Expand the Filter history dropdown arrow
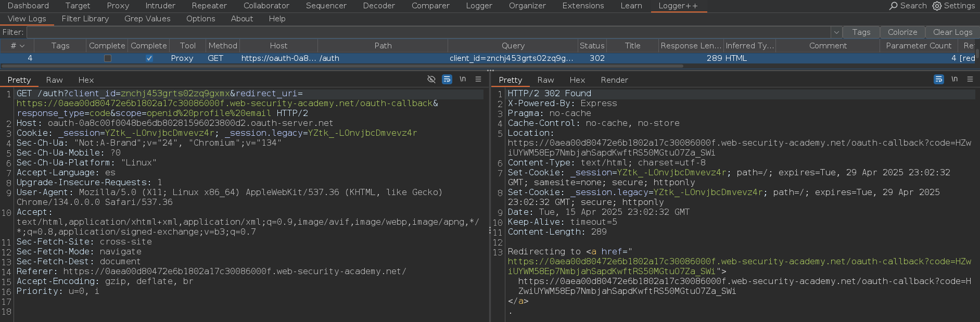 tap(836, 32)
